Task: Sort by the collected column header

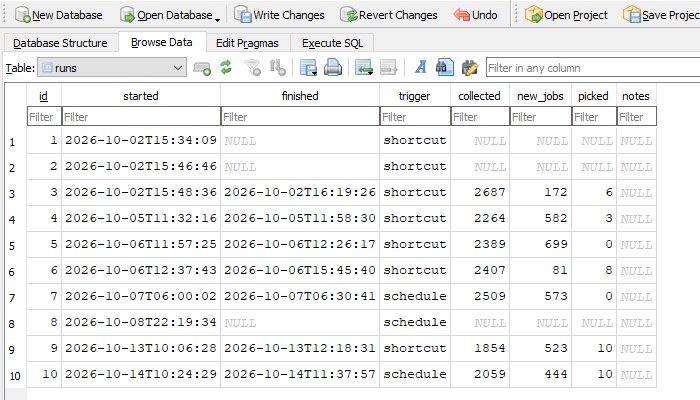Action: pos(480,96)
